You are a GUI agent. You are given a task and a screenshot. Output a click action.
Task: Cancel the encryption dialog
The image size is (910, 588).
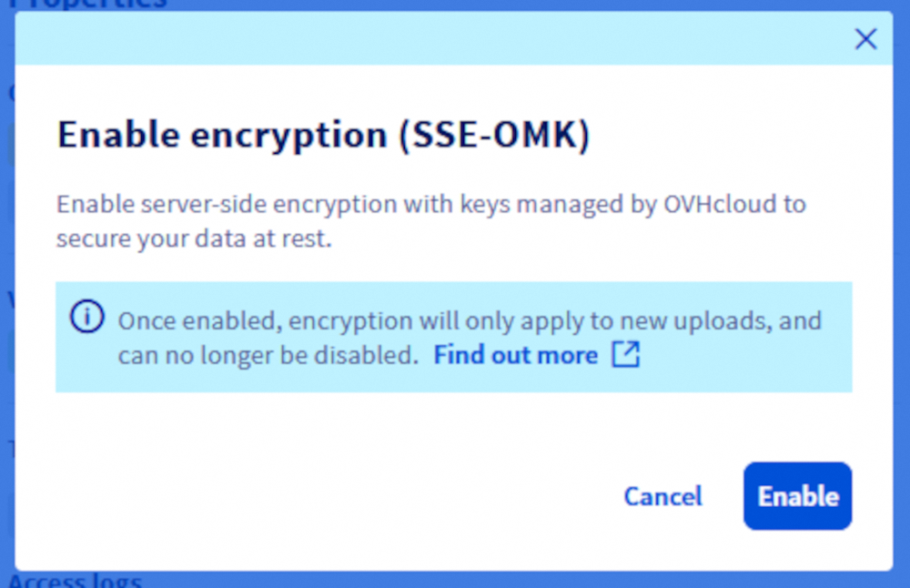click(662, 496)
